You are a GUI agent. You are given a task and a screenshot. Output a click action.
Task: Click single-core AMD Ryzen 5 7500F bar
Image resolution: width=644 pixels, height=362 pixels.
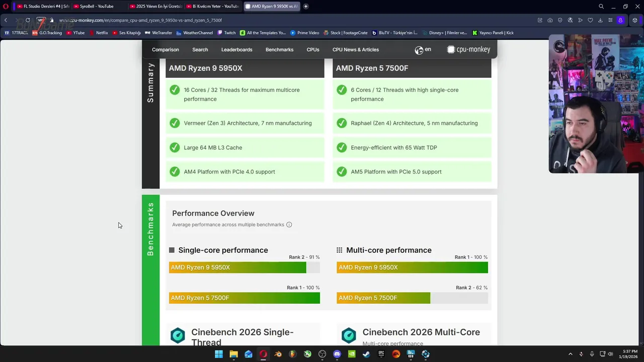[x=245, y=298]
